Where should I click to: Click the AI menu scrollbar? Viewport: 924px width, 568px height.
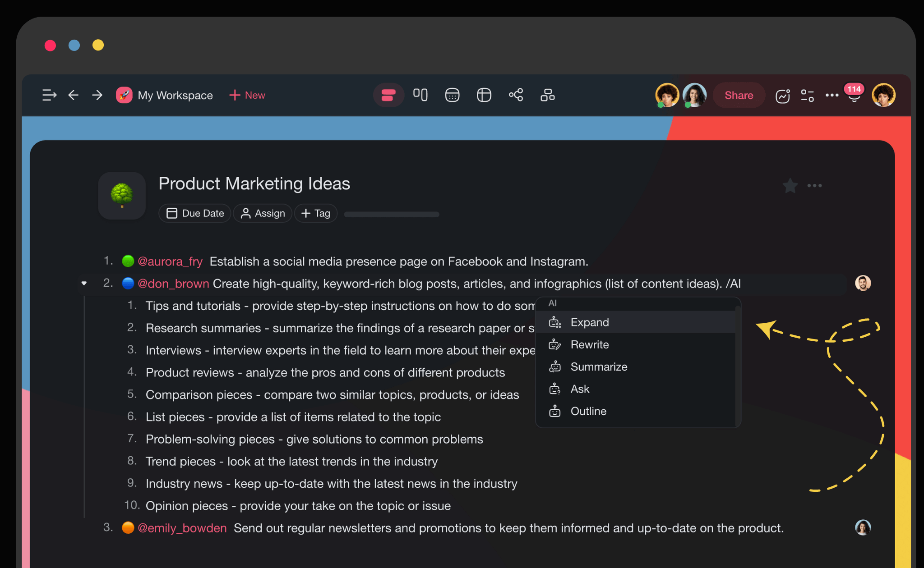tap(738, 365)
